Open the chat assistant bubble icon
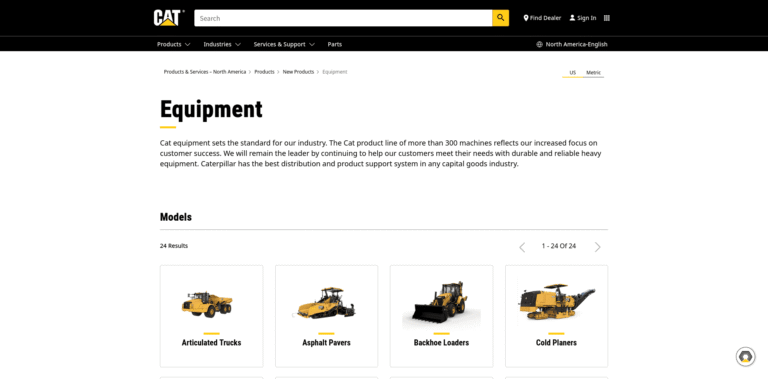 click(x=745, y=356)
